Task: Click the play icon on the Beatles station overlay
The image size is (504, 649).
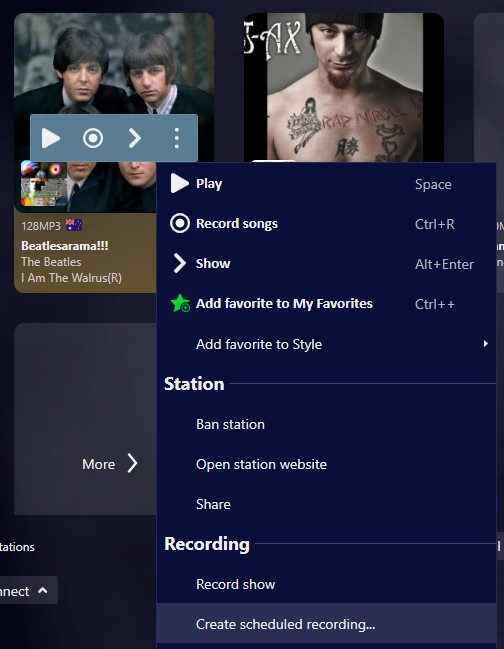Action: click(51, 138)
